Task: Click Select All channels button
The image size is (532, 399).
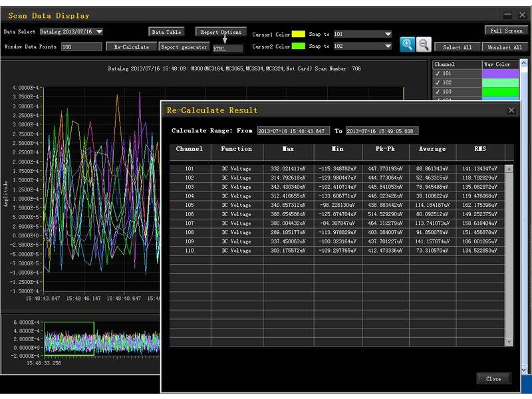Action: (x=457, y=47)
